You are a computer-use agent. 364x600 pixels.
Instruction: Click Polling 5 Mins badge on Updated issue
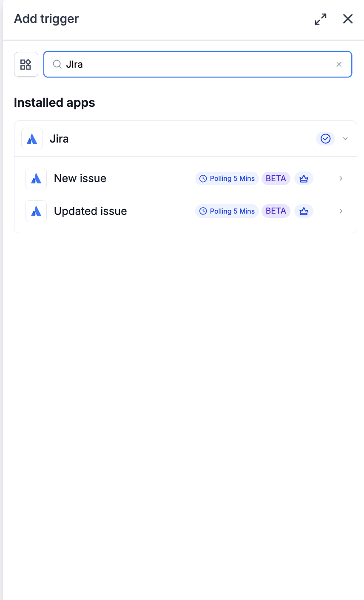point(227,211)
